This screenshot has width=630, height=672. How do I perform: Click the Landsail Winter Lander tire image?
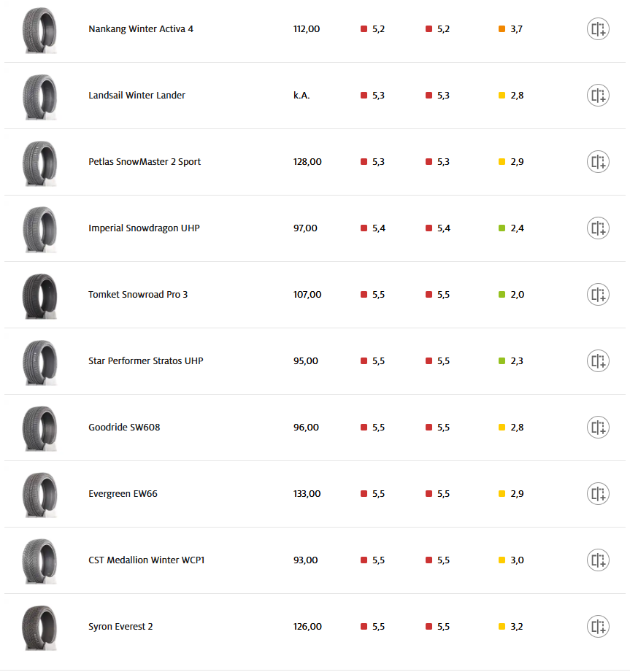(x=39, y=96)
